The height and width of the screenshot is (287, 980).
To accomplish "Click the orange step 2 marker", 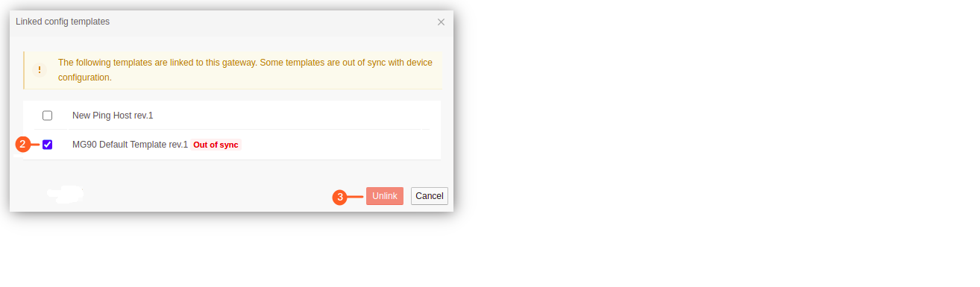I will [23, 145].
